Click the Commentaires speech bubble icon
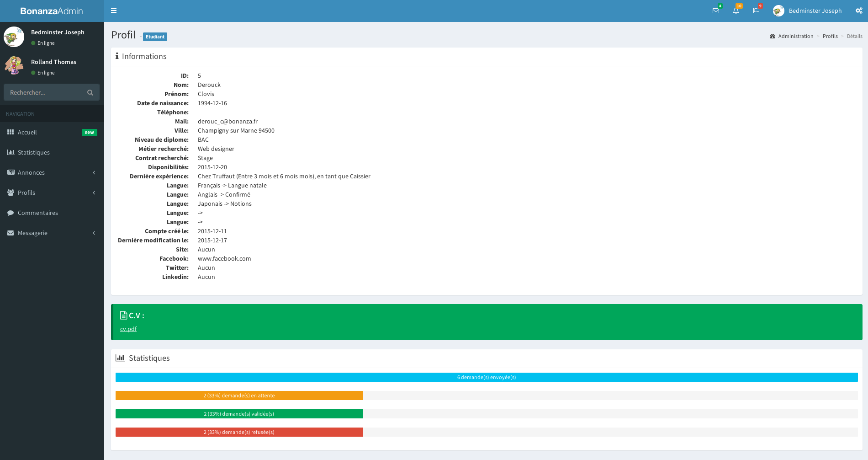Viewport: 868px width, 460px height. (x=11, y=213)
